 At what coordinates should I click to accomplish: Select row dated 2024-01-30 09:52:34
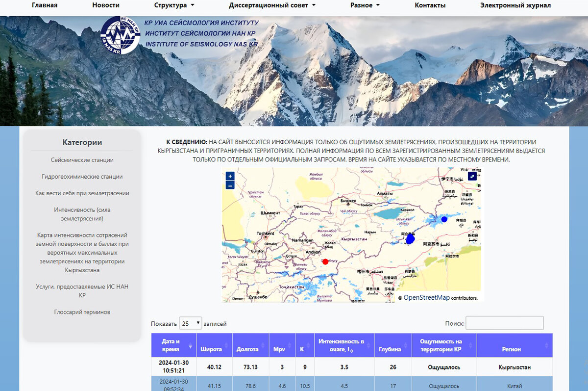(x=352, y=384)
